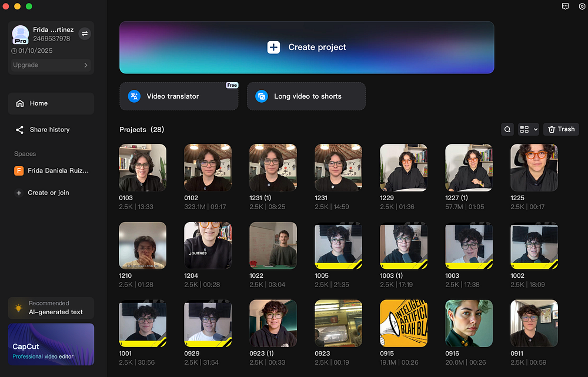This screenshot has height=377, width=588.
Task: Open project 1231 (1) thumbnail
Action: click(x=273, y=168)
